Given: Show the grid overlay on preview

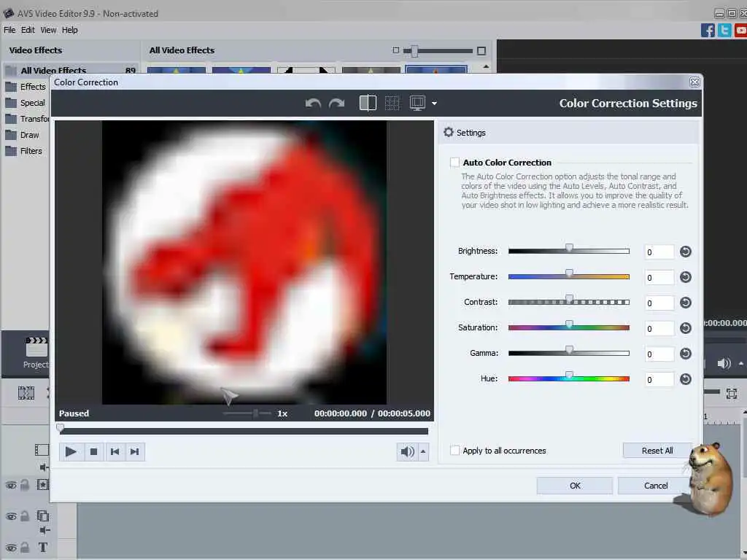Looking at the screenshot, I should click(392, 103).
